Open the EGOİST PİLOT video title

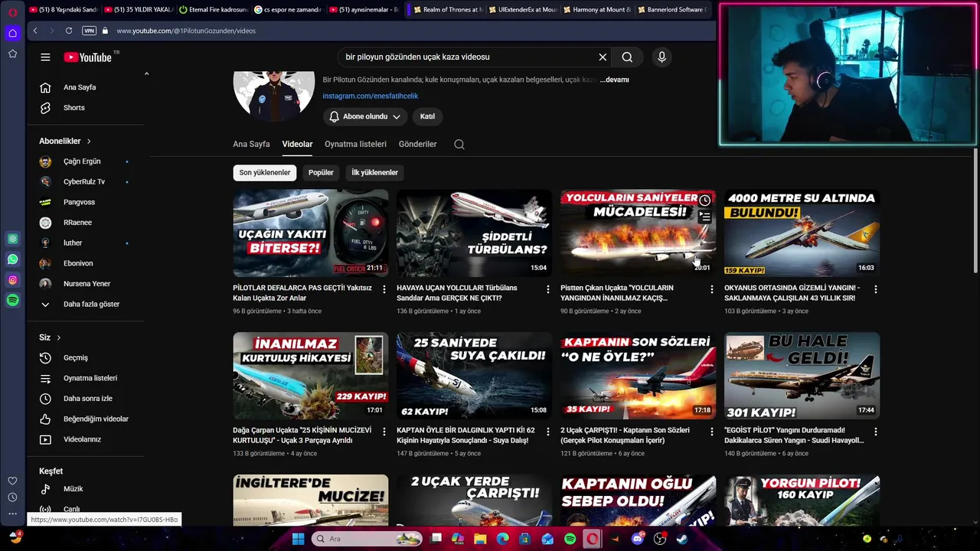click(794, 435)
